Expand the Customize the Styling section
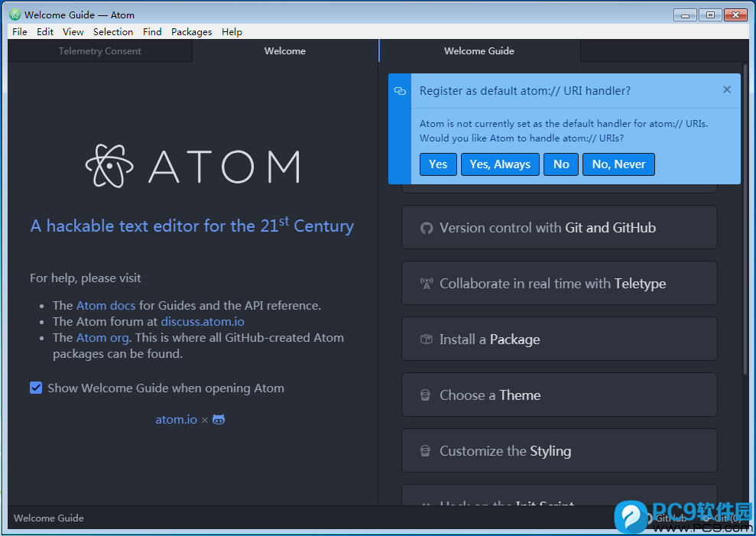This screenshot has height=536, width=756. point(560,450)
